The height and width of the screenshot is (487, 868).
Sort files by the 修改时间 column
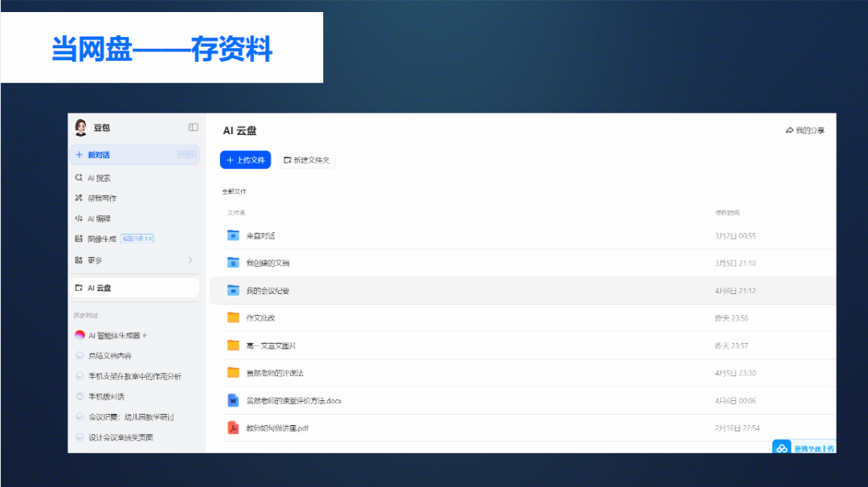coord(730,212)
